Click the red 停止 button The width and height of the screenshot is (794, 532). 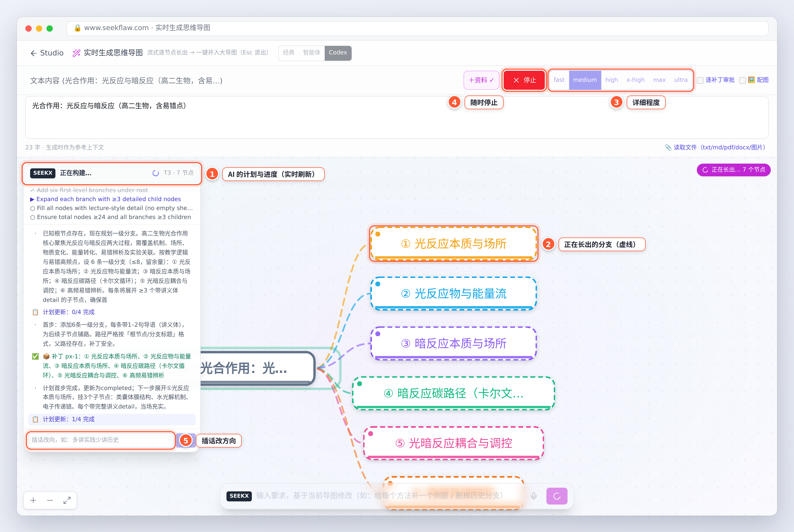click(x=524, y=80)
